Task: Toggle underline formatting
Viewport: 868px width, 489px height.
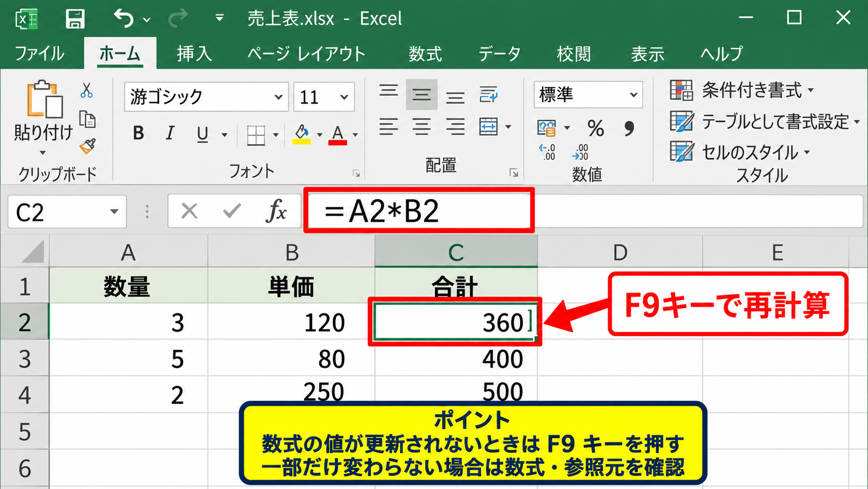Action: click(202, 135)
